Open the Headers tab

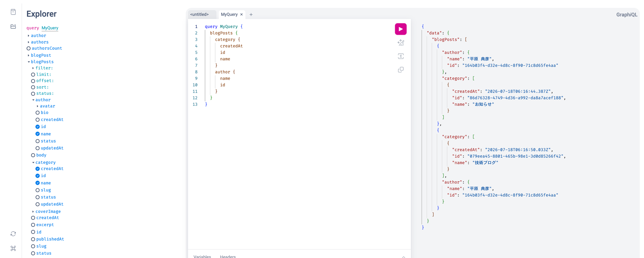[228, 256]
